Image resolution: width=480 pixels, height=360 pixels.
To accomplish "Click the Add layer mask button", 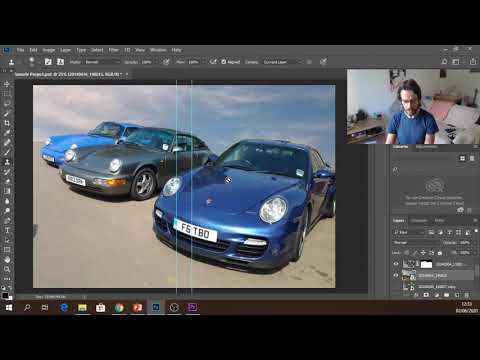I will 426,295.
